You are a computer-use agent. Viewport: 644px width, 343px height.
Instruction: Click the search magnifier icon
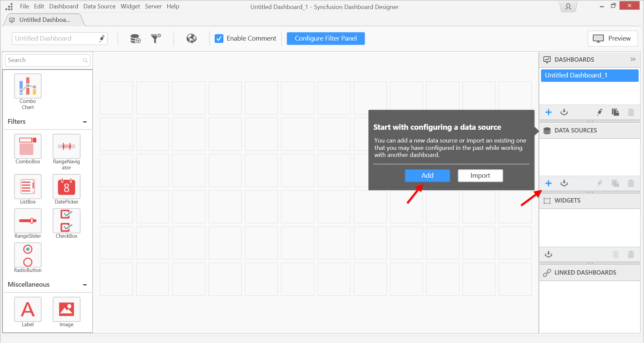(85, 60)
